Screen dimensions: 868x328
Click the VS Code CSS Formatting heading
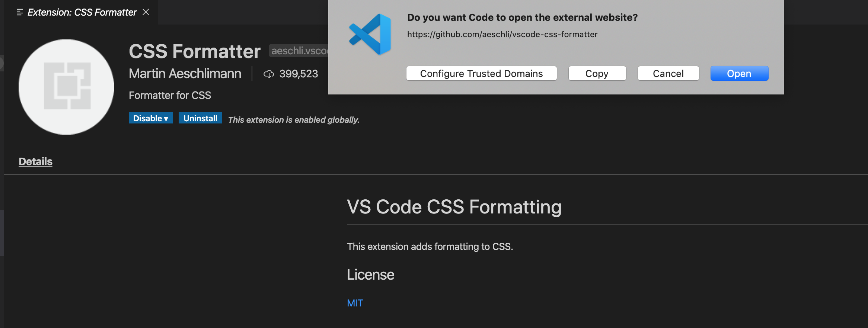454,207
